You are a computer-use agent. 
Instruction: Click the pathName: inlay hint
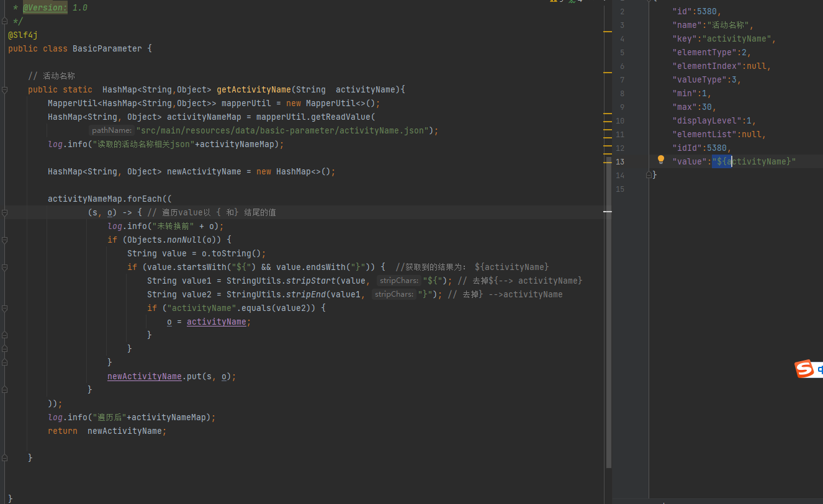[x=112, y=130]
